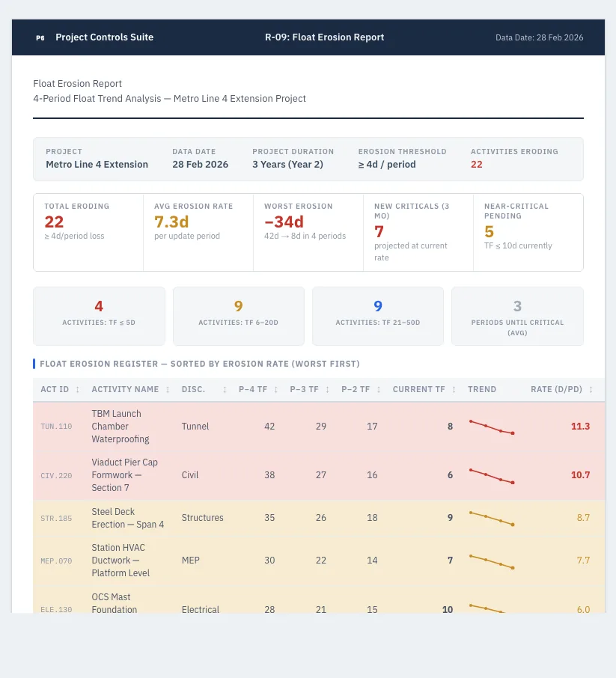Sort by P-4 TF column arrows
This screenshot has width=616, height=678.
275,390
